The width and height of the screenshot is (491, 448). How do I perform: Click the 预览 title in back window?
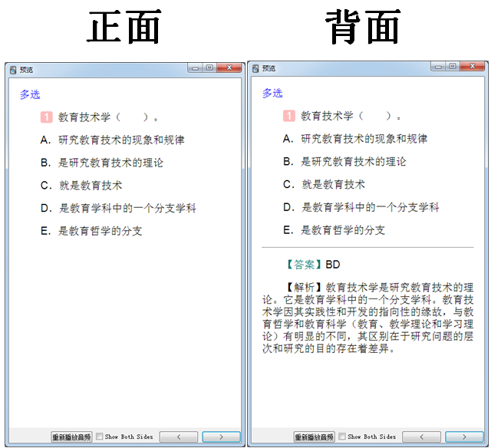point(269,68)
